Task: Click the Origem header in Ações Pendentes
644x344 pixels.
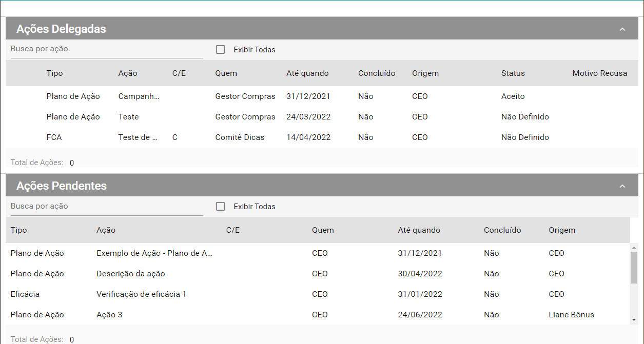Action: [x=562, y=230]
